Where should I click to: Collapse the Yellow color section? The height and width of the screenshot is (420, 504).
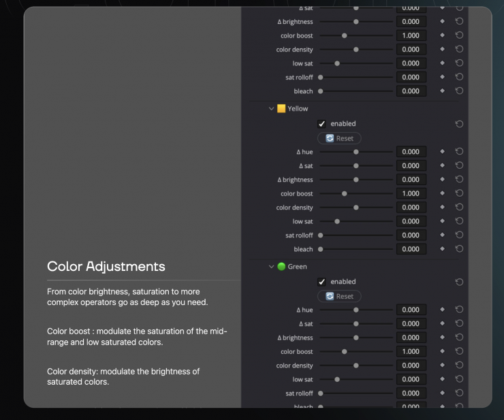tap(271, 109)
